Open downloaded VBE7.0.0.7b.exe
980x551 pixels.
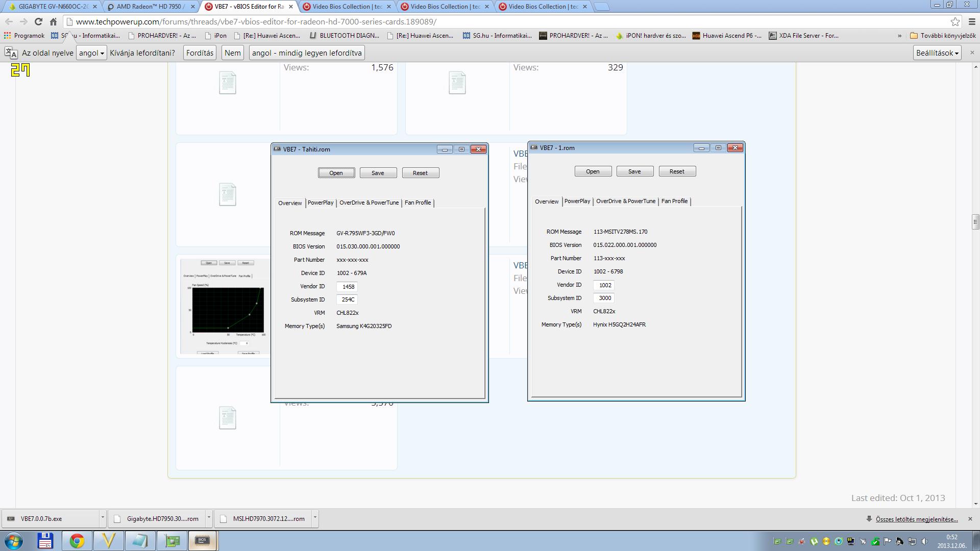(50, 519)
